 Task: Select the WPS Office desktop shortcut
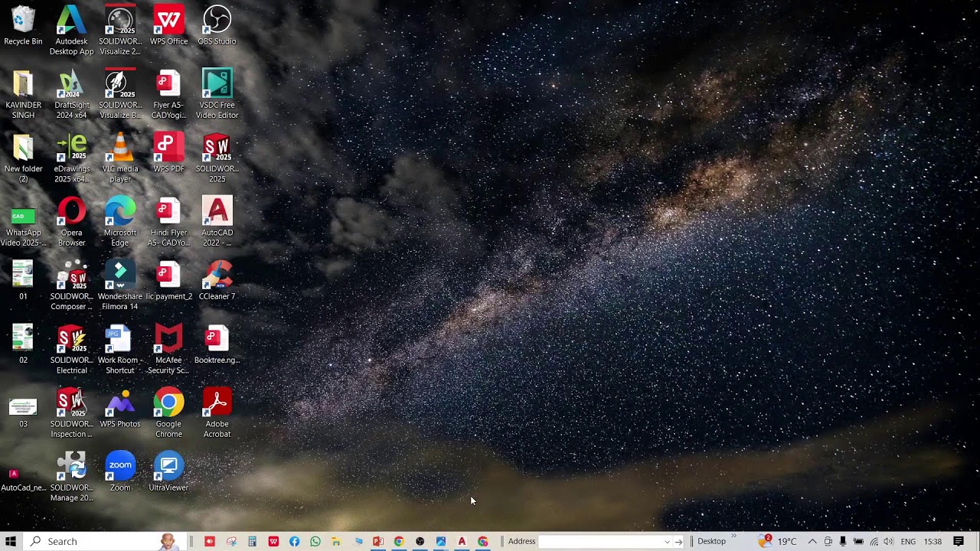168,25
